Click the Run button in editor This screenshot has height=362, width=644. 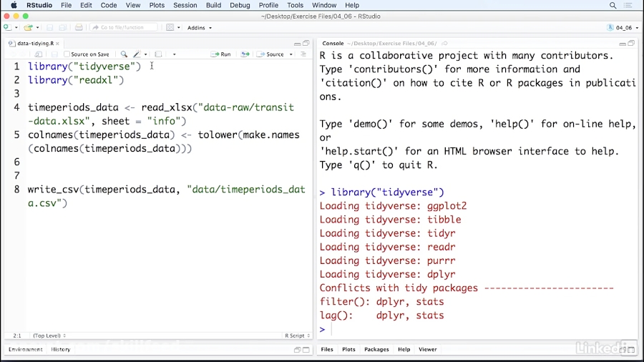220,54
